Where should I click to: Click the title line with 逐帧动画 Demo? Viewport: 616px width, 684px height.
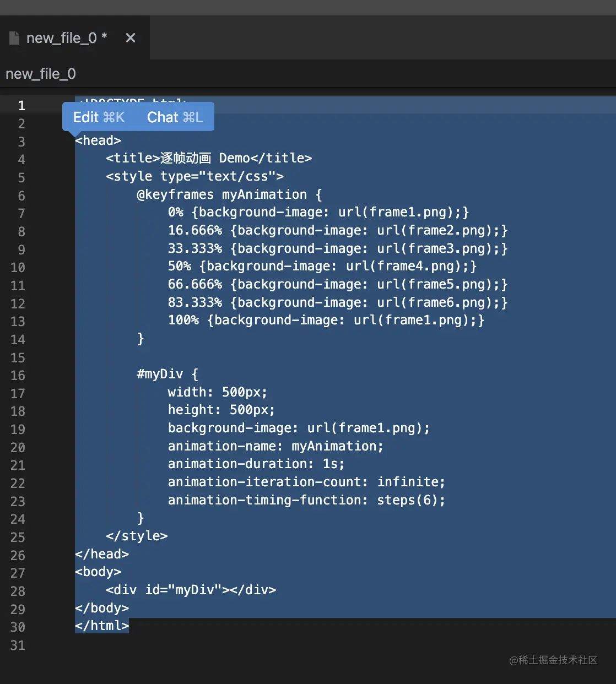click(209, 159)
